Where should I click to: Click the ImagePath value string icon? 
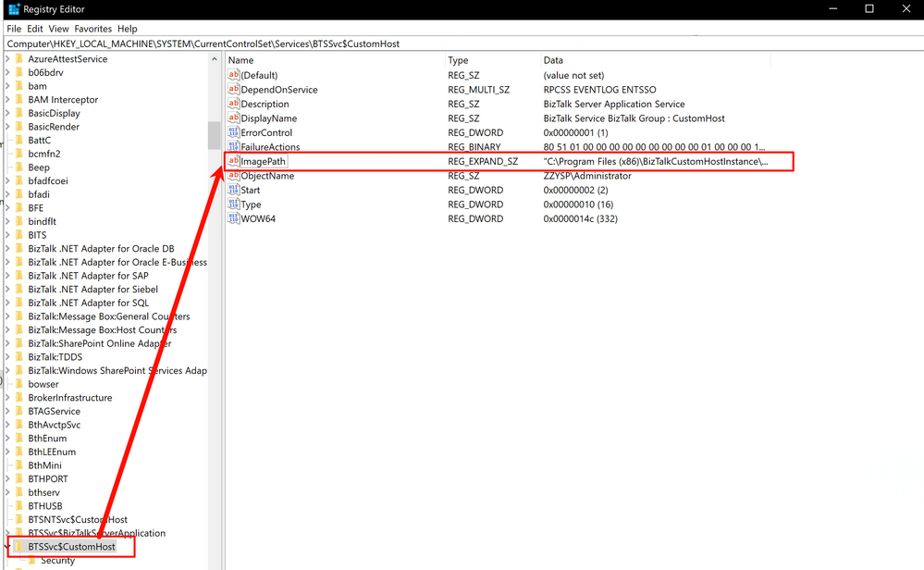(233, 161)
